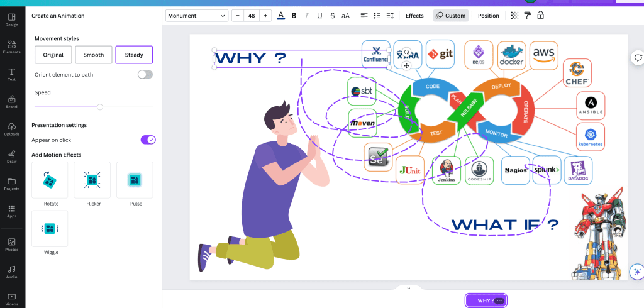Open the Photos panel
644x308 pixels.
coord(12,245)
